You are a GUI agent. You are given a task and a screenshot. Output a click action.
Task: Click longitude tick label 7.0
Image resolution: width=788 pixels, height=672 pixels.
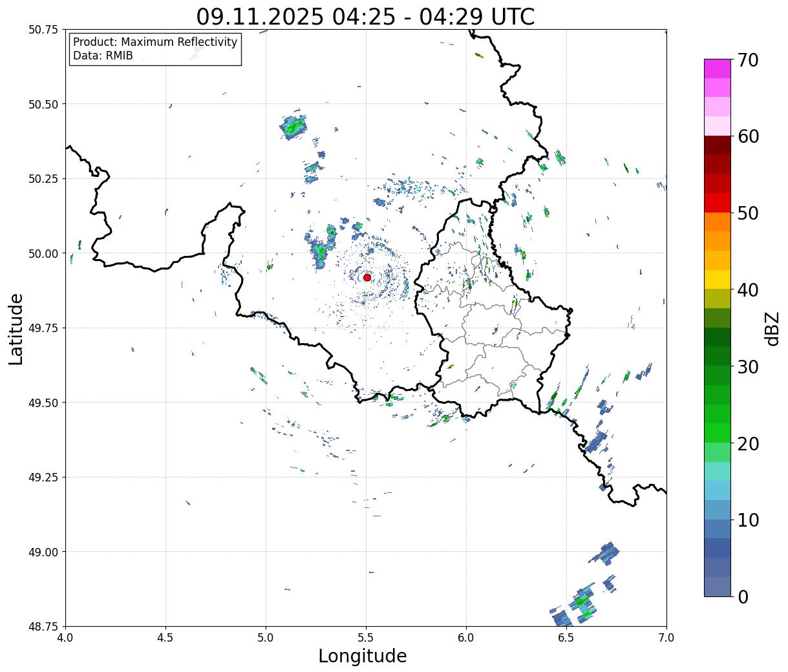[666, 638]
